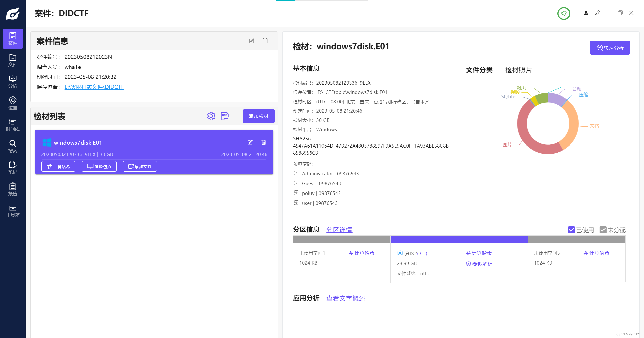Click login icon beside user password
The height and width of the screenshot is (338, 644).
[296, 203]
